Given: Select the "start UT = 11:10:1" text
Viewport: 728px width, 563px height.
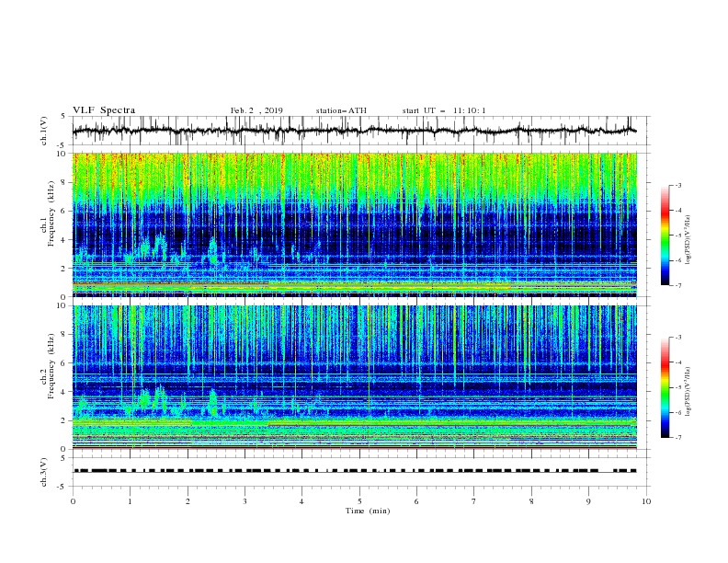Looking at the screenshot, I should 444,110.
